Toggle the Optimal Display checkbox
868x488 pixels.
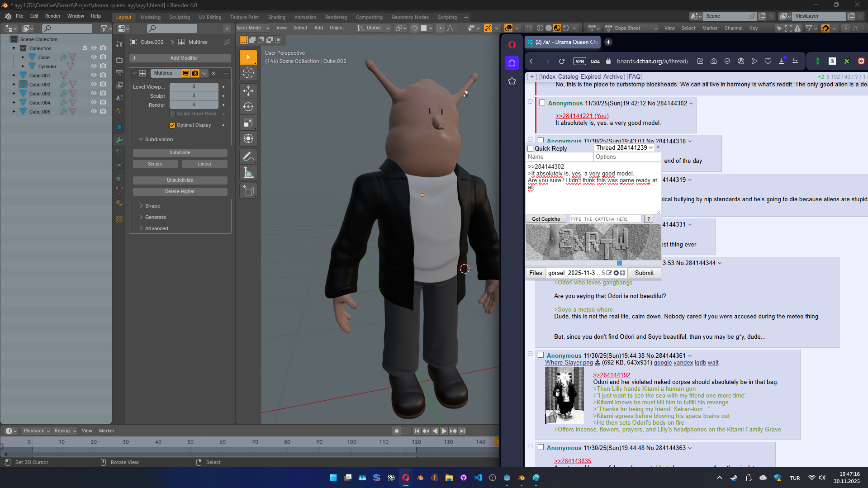pos(172,125)
